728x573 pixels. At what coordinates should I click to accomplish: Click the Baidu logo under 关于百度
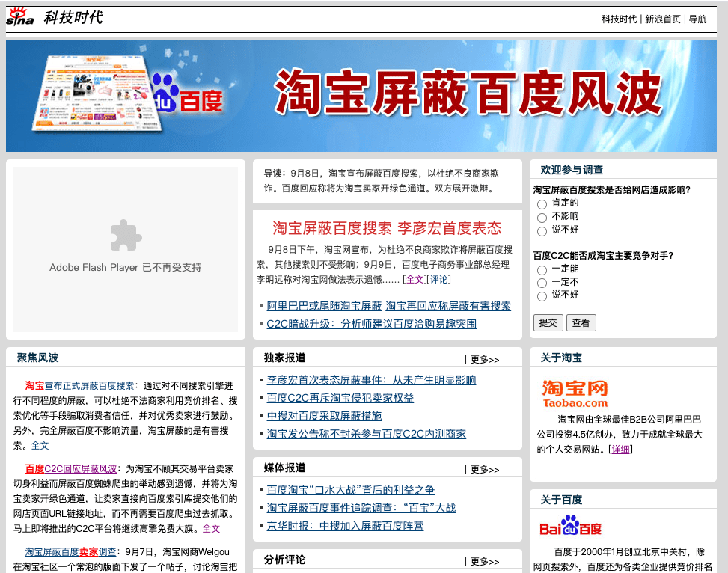pos(570,525)
